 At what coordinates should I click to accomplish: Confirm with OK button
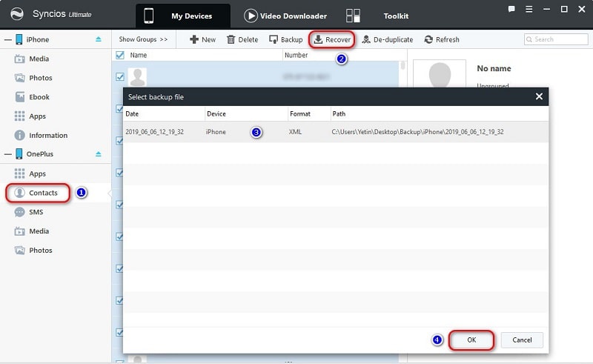coord(471,340)
